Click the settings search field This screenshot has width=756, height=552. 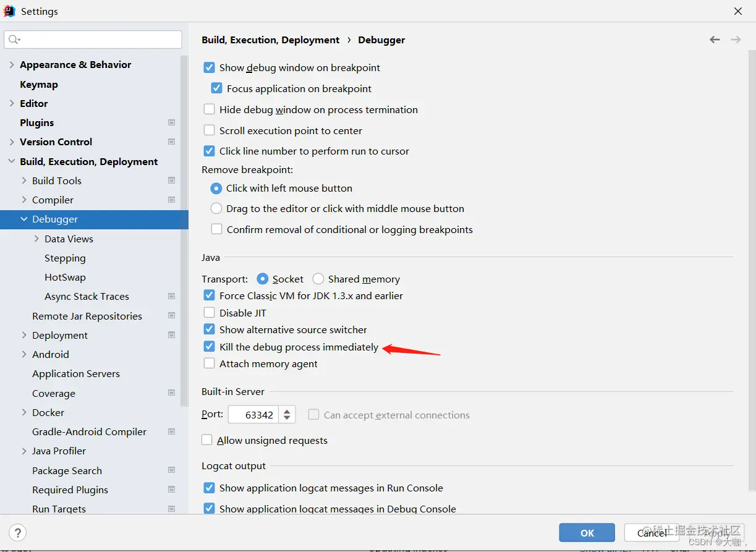[x=93, y=40]
